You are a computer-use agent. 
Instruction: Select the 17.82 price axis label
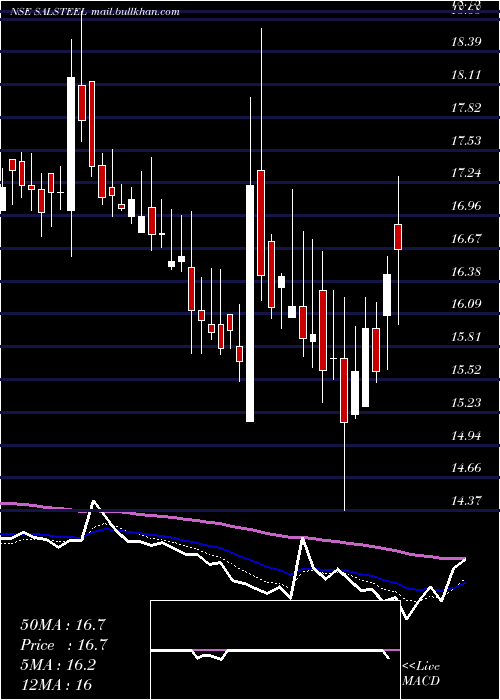pyautogui.click(x=466, y=108)
